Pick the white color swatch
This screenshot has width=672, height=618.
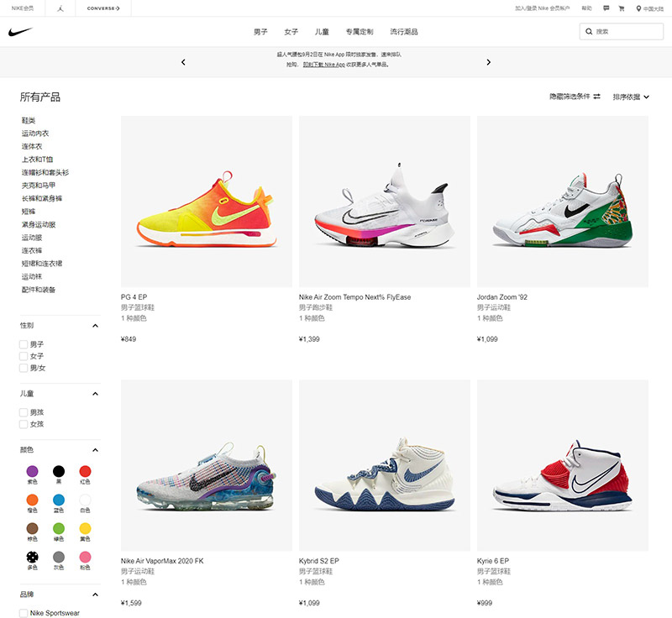[86, 500]
